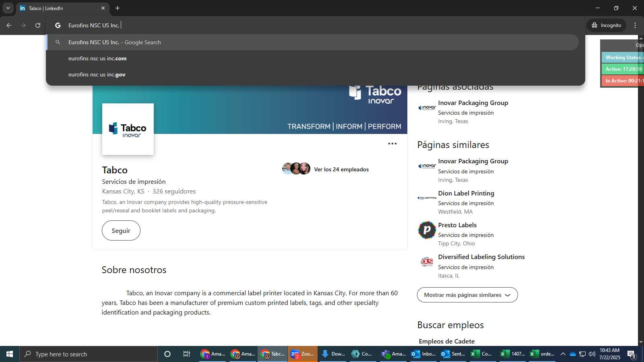This screenshot has height=362, width=644.
Task: Open the Downloads taskbar item
Action: pyautogui.click(x=333, y=354)
